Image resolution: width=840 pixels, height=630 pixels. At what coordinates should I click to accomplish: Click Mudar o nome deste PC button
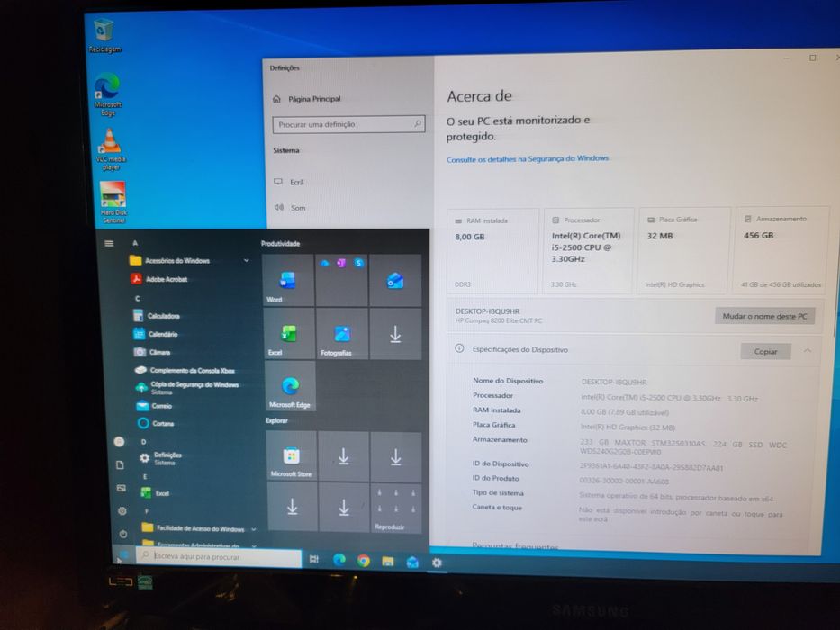point(764,316)
